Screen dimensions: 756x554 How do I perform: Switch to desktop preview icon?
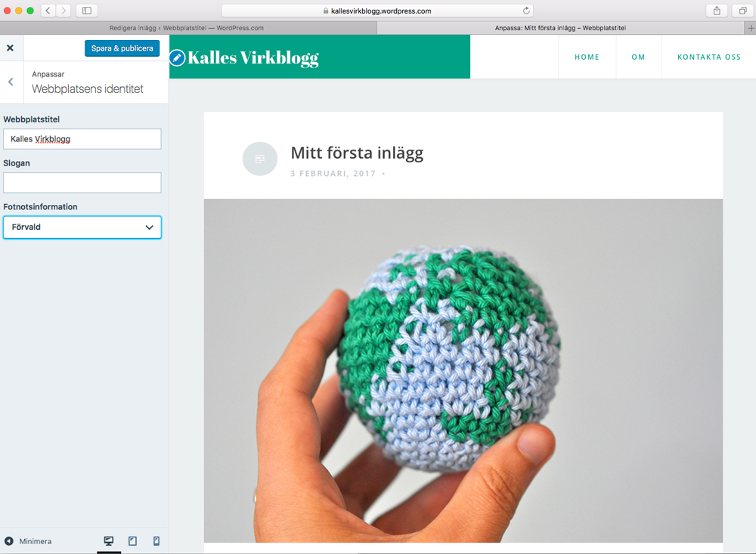coord(109,541)
